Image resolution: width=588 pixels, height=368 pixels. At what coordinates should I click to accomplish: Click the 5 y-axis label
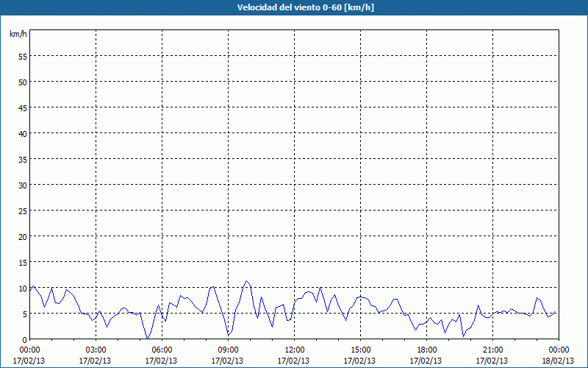pyautogui.click(x=25, y=314)
